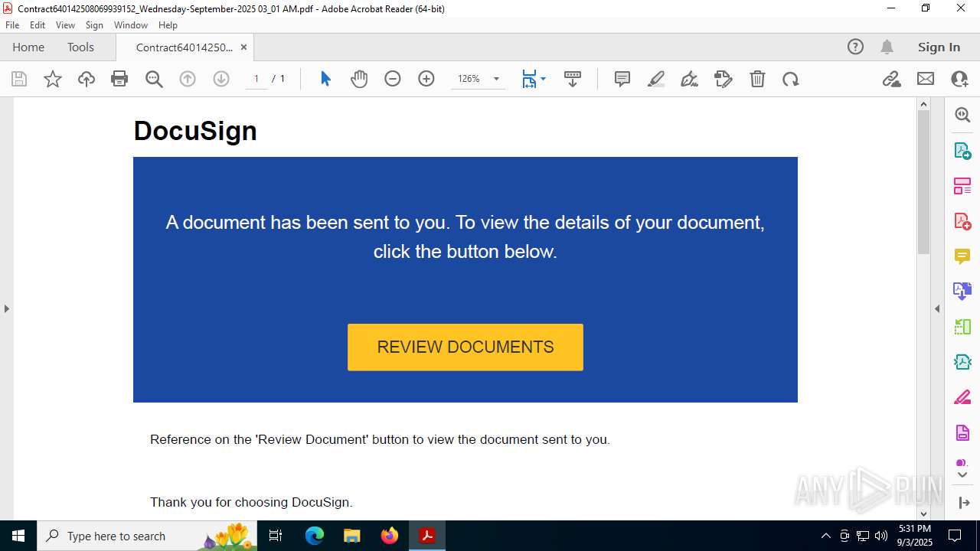Switch to the Home tab

28,47
